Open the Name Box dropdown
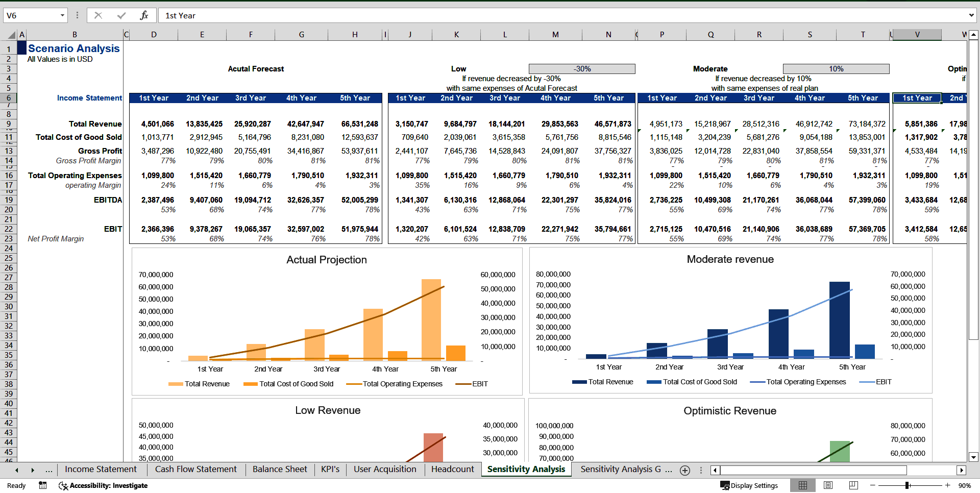 62,15
